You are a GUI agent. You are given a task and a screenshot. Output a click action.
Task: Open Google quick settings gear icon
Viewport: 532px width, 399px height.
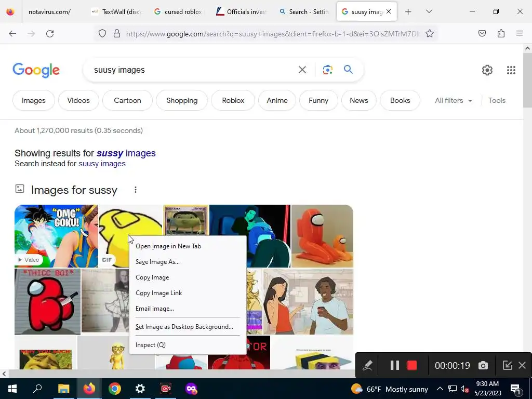click(487, 70)
